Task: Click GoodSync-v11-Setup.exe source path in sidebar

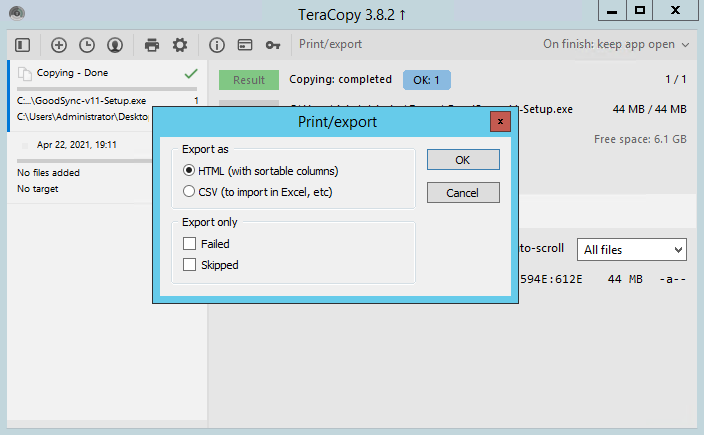Action: (x=81, y=101)
